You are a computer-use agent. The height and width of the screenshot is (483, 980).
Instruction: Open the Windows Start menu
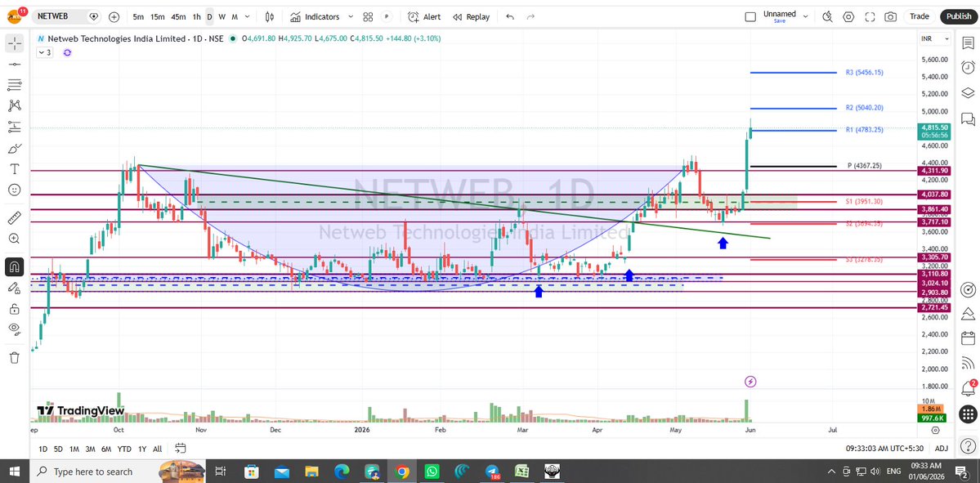pos(15,471)
